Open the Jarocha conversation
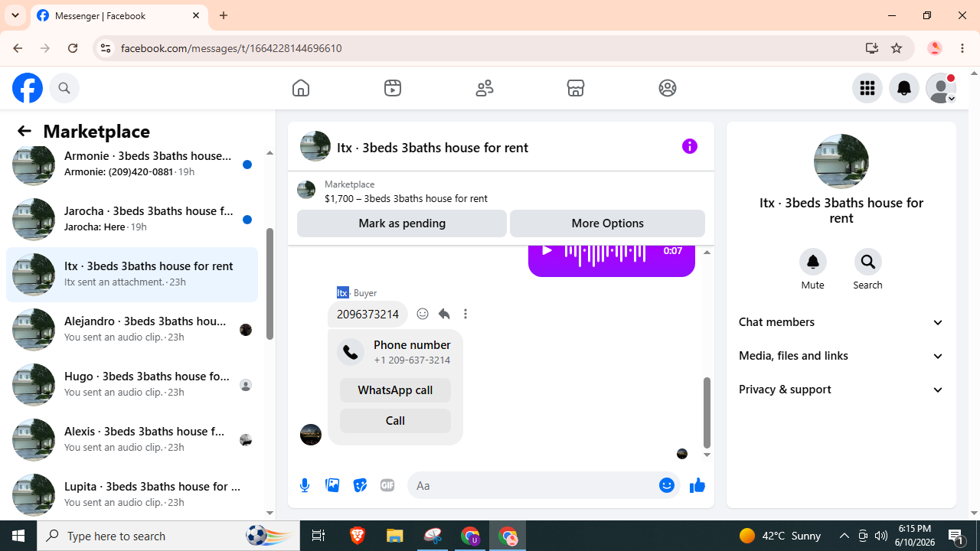The image size is (980, 551). (132, 219)
